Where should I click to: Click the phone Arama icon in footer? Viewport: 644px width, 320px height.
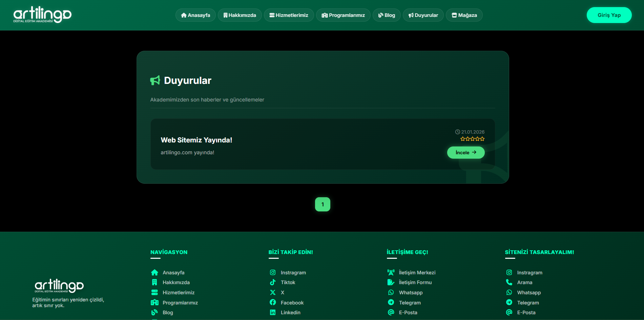(x=509, y=282)
